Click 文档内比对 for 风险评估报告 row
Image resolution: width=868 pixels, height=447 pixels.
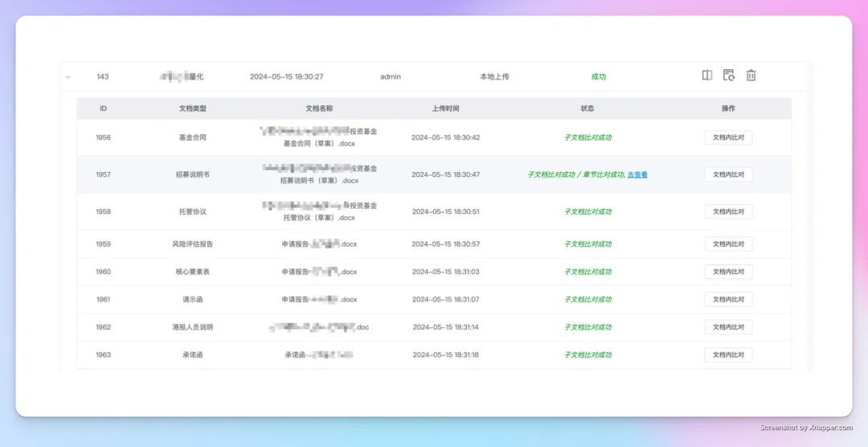point(728,244)
